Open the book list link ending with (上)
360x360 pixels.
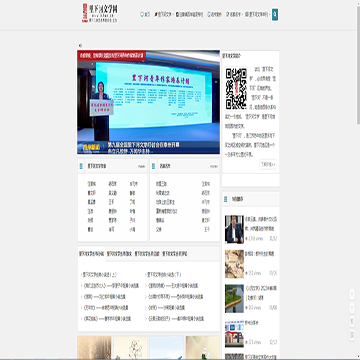(99, 275)
